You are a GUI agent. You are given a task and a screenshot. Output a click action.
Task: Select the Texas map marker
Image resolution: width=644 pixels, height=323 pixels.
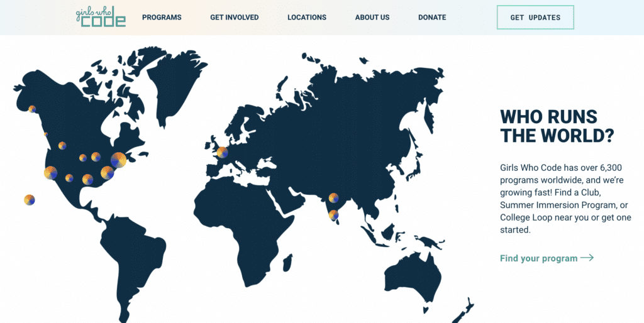[x=87, y=180]
